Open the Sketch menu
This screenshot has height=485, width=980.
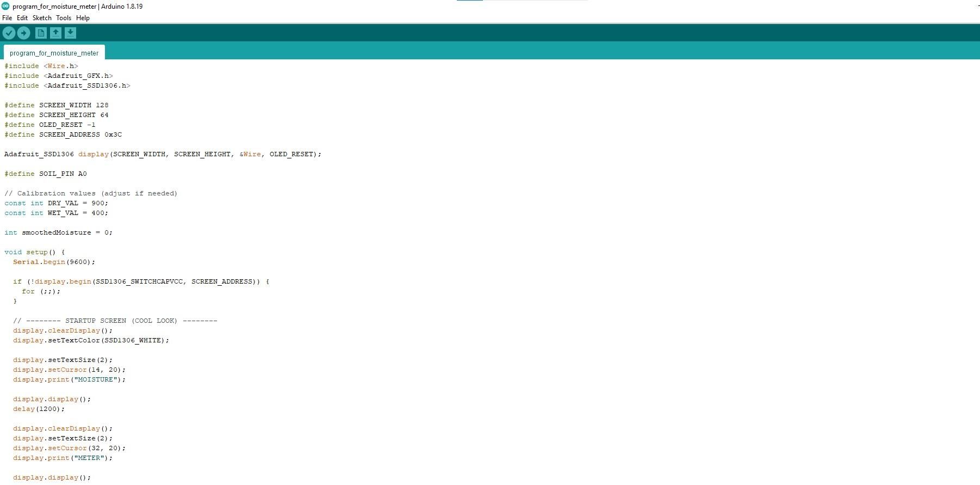click(x=42, y=18)
